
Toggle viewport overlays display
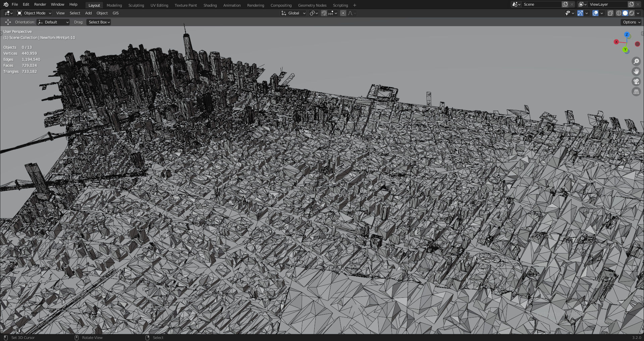point(595,13)
